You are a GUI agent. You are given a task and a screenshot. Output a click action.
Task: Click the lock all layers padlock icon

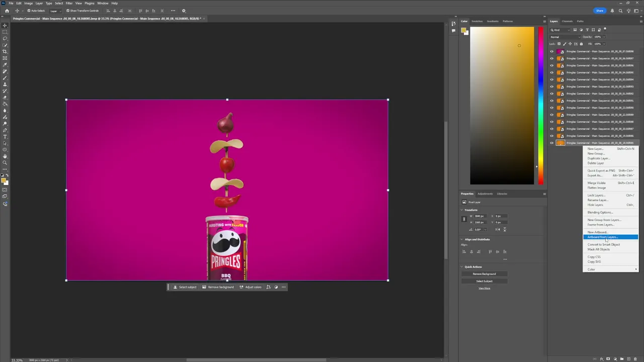pos(581,44)
